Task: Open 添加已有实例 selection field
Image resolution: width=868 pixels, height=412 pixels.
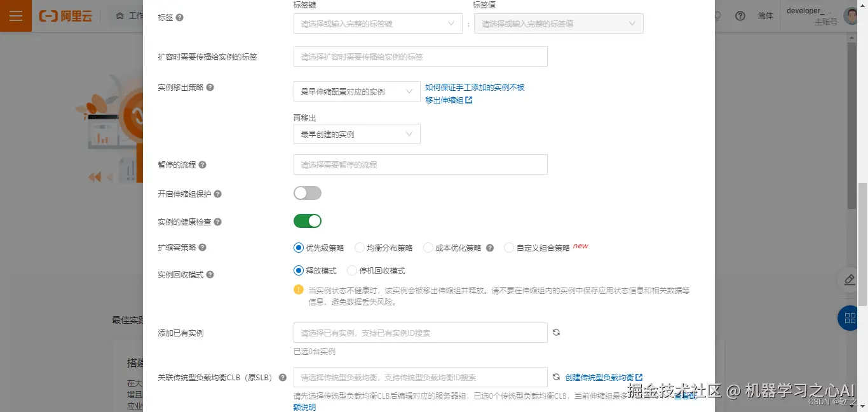Action: pos(421,333)
